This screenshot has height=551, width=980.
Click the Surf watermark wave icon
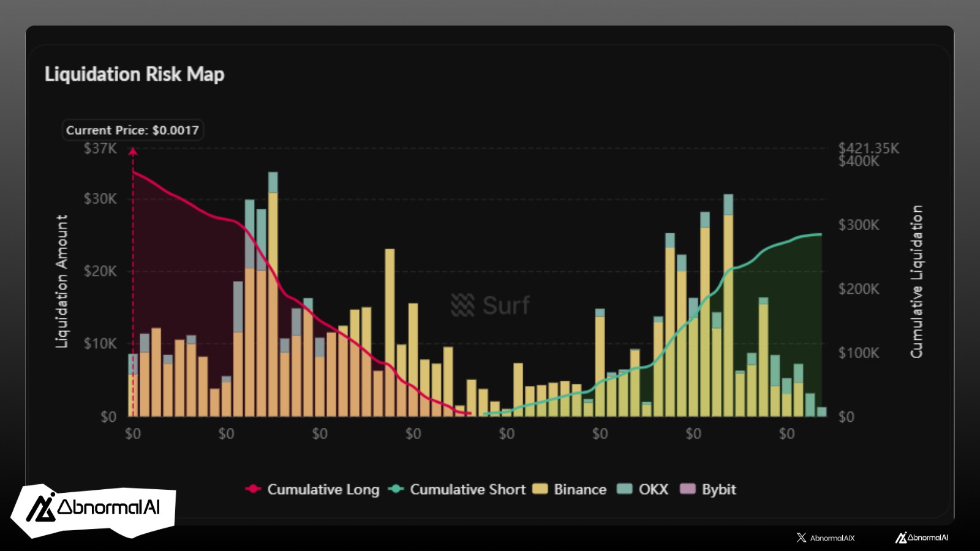[x=462, y=305]
